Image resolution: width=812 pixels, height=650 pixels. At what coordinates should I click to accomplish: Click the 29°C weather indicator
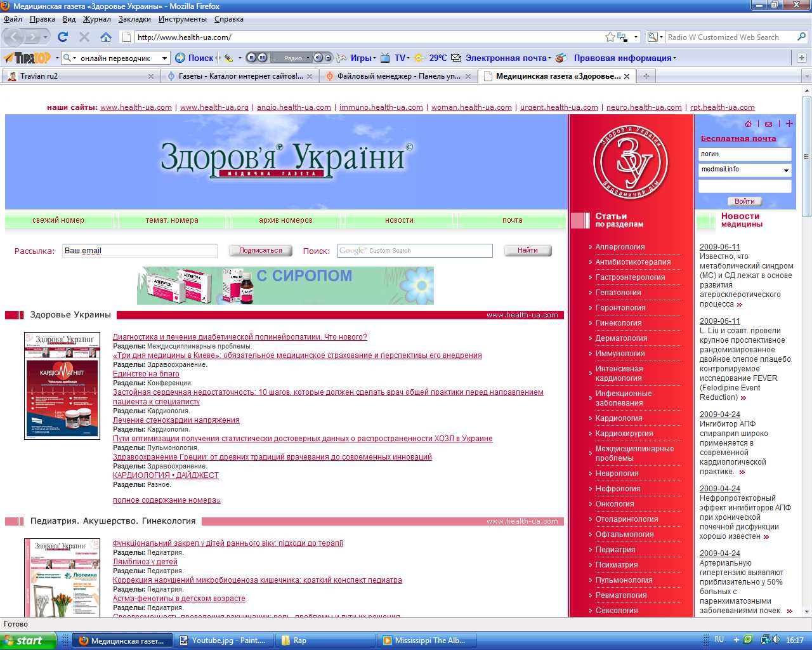click(431, 58)
